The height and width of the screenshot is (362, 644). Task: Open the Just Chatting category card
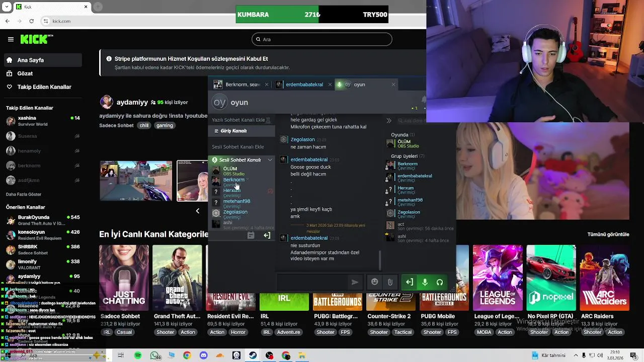point(124,278)
